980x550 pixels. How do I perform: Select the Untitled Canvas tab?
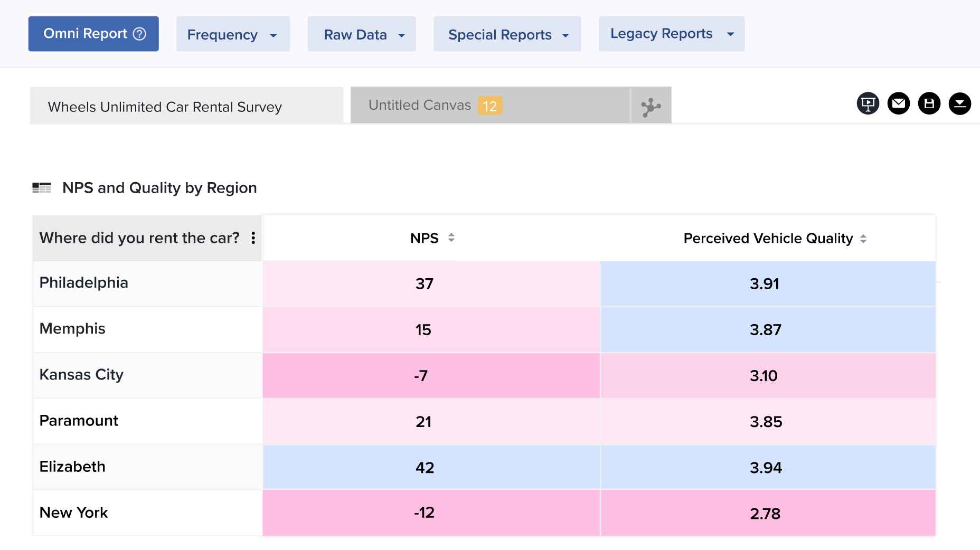(x=420, y=105)
